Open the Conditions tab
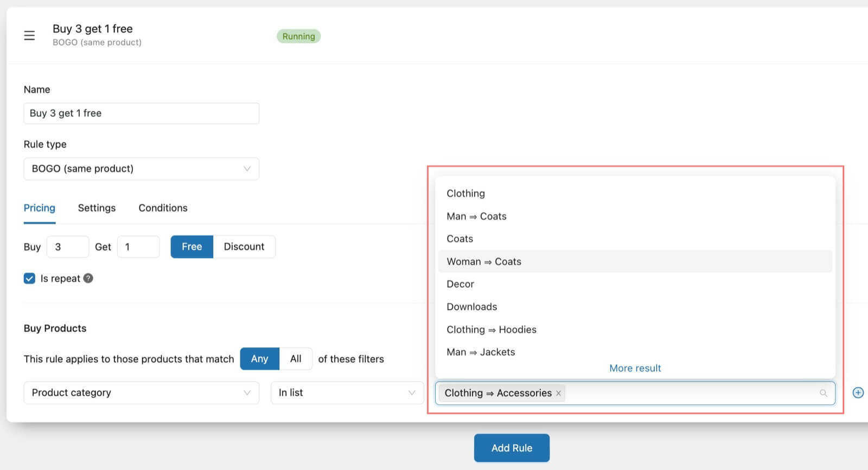Viewport: 868px width, 470px height. click(163, 208)
